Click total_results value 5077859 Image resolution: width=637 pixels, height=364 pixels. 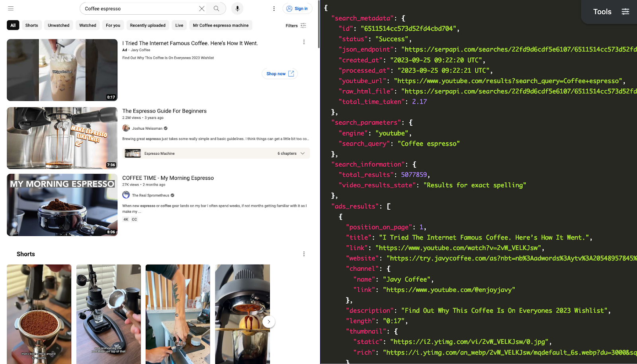pyautogui.click(x=414, y=175)
